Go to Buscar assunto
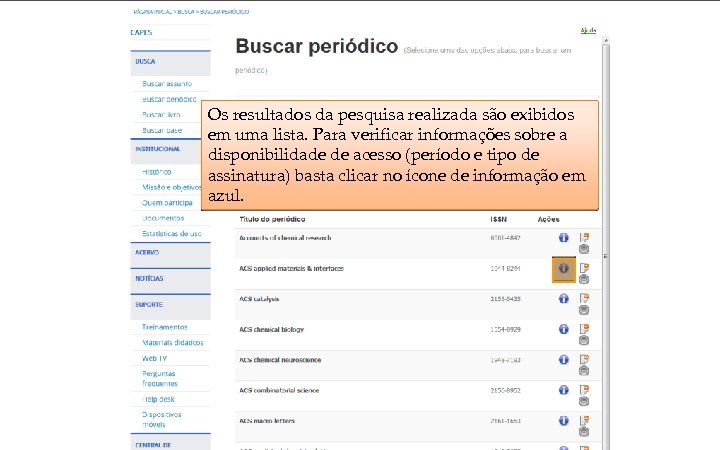This screenshot has height=450, width=720. tap(167, 84)
